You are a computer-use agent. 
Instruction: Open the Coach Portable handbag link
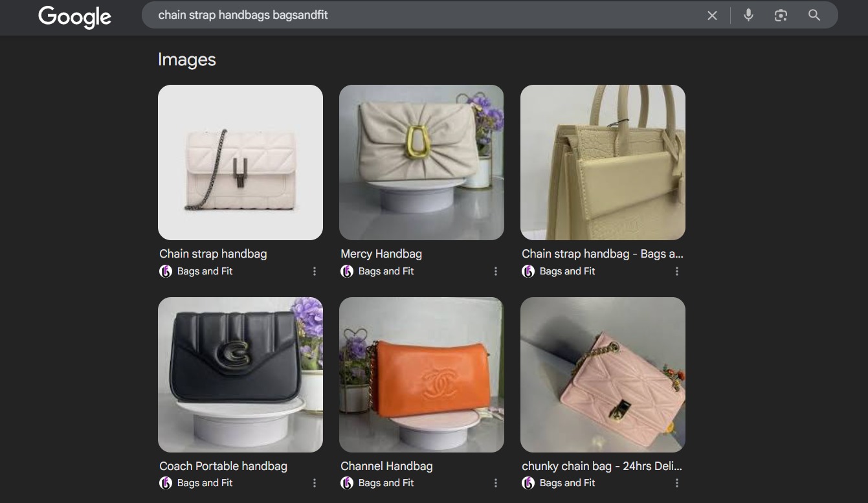(223, 466)
